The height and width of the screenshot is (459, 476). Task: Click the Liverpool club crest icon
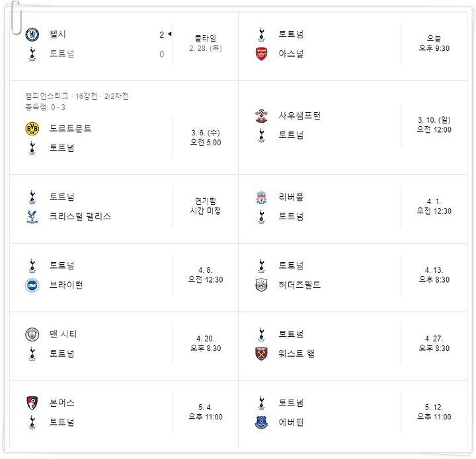(261, 197)
